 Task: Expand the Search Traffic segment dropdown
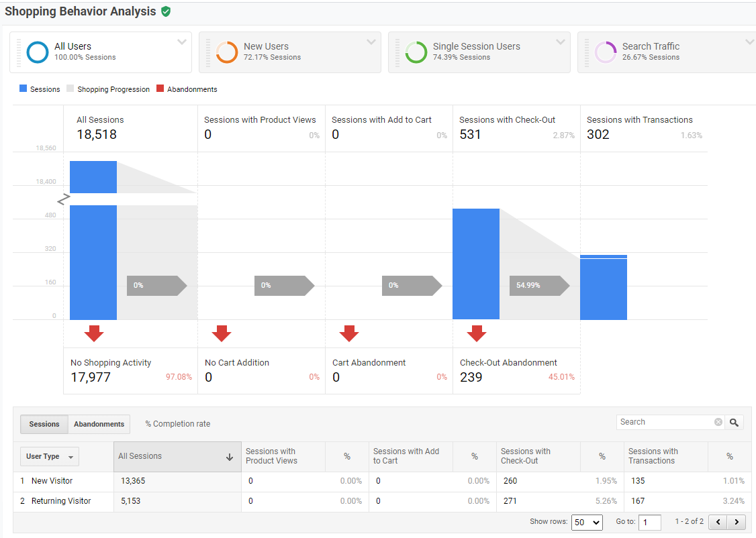click(751, 40)
